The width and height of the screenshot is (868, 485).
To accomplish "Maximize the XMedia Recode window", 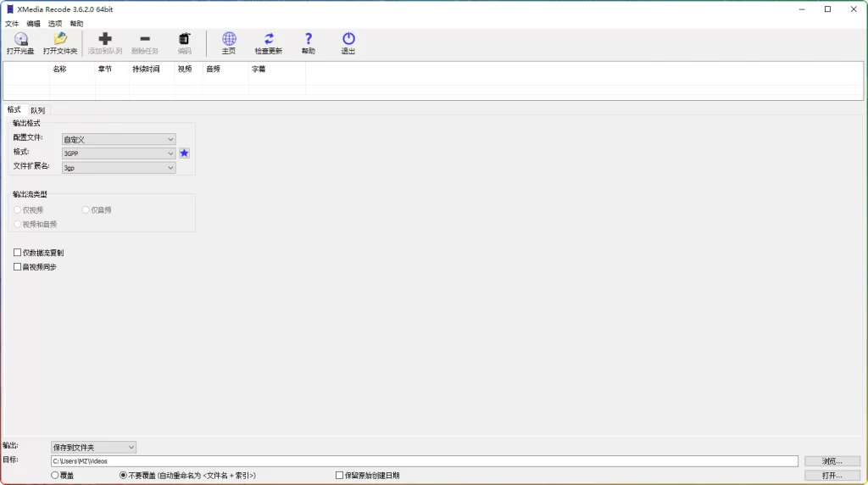I will coord(827,8).
